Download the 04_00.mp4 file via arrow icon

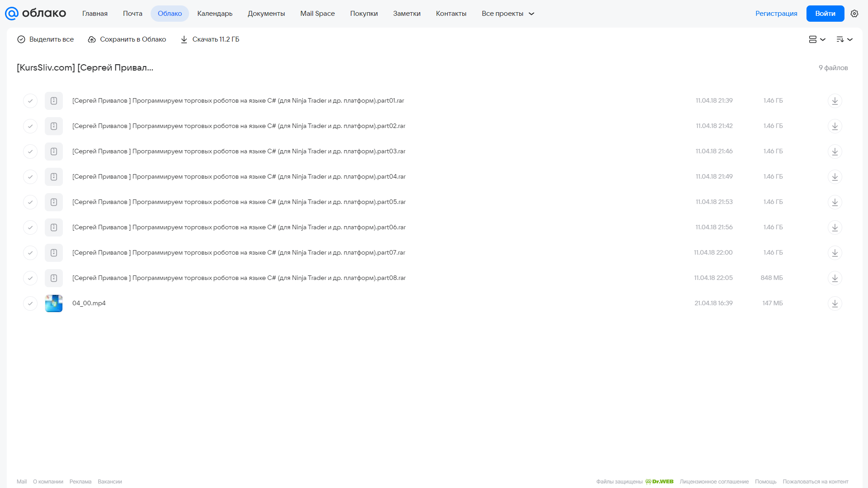[x=835, y=303]
